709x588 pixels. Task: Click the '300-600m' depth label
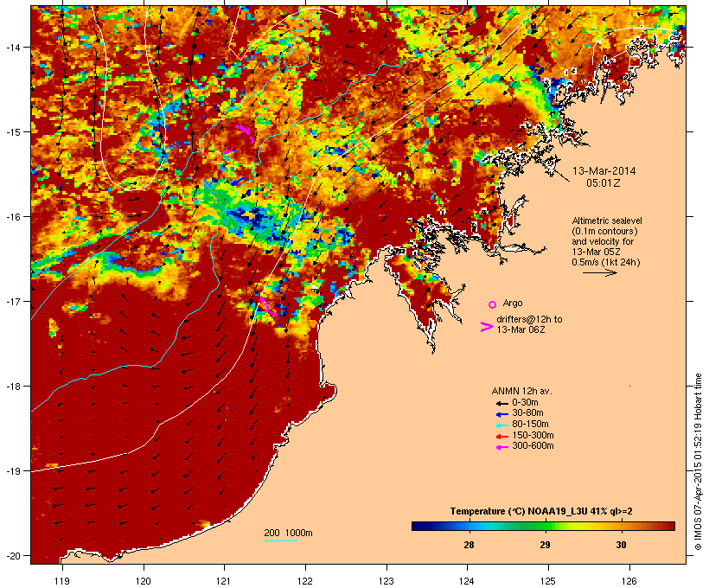[x=533, y=446]
